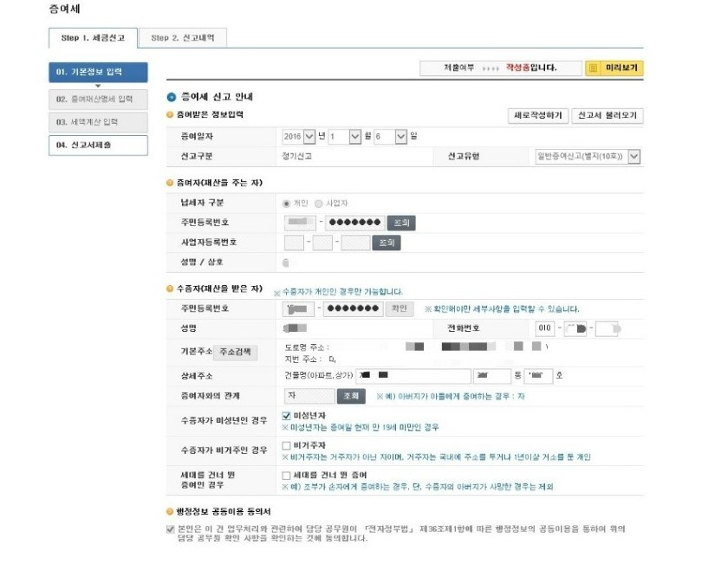Click first 사업자등록번호 input box

[294, 243]
